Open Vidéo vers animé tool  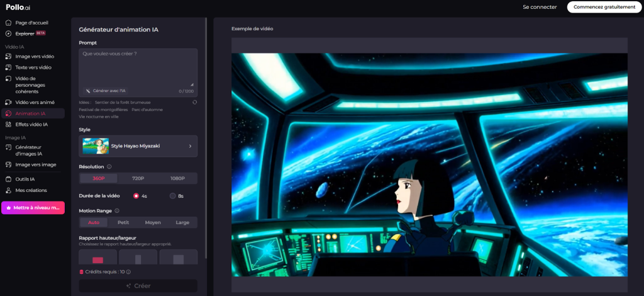coord(33,103)
